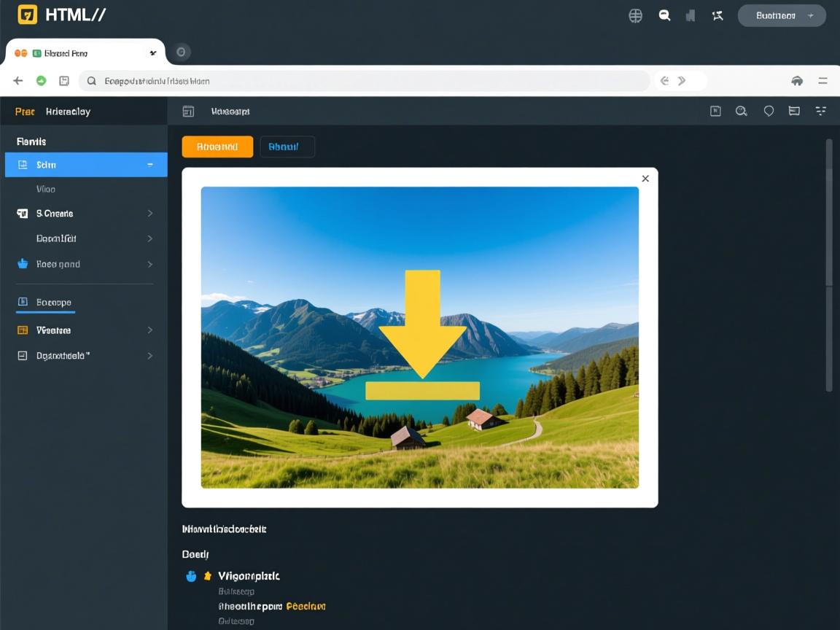Expand the 'S Cneate' sidebar item
This screenshot has width=840, height=630.
[149, 214]
